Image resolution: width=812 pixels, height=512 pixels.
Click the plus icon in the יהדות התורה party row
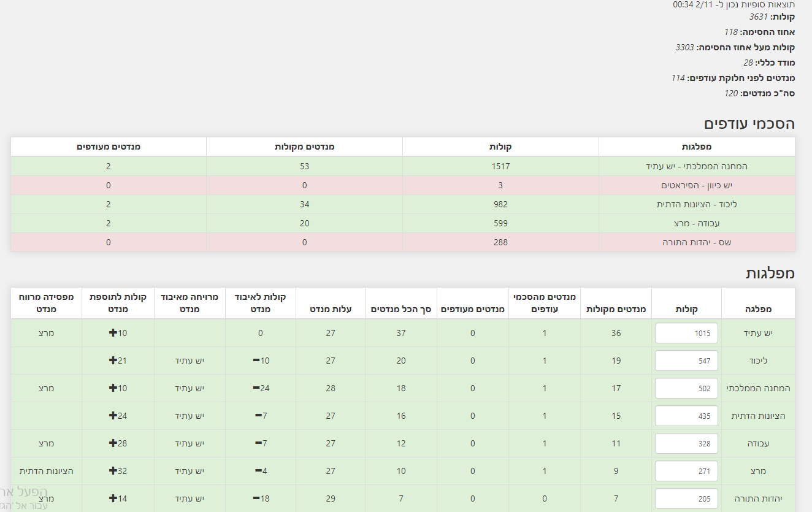[112, 499]
